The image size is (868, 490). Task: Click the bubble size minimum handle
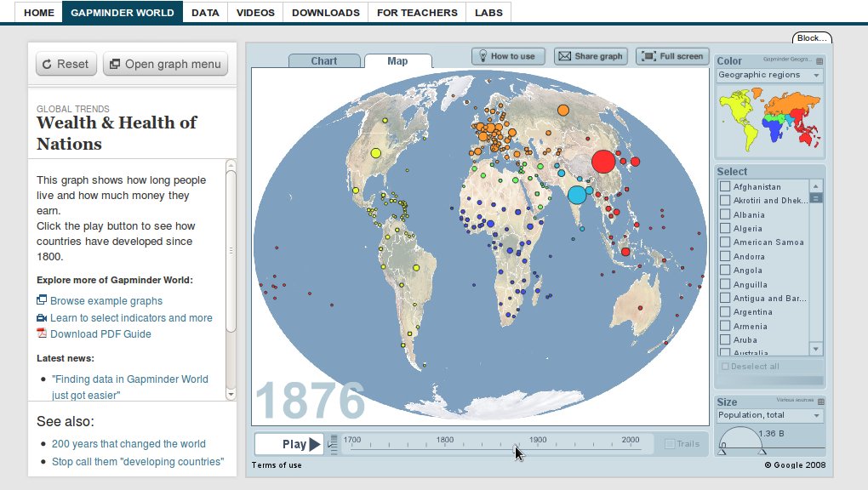pyautogui.click(x=722, y=452)
